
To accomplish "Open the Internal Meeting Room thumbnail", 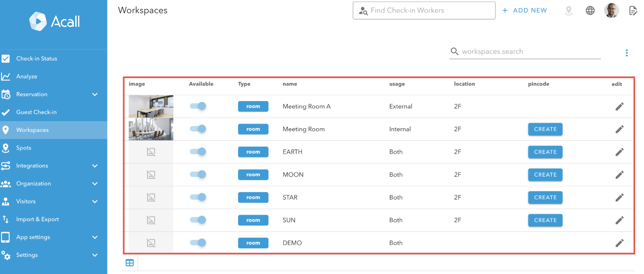I will coord(151,129).
